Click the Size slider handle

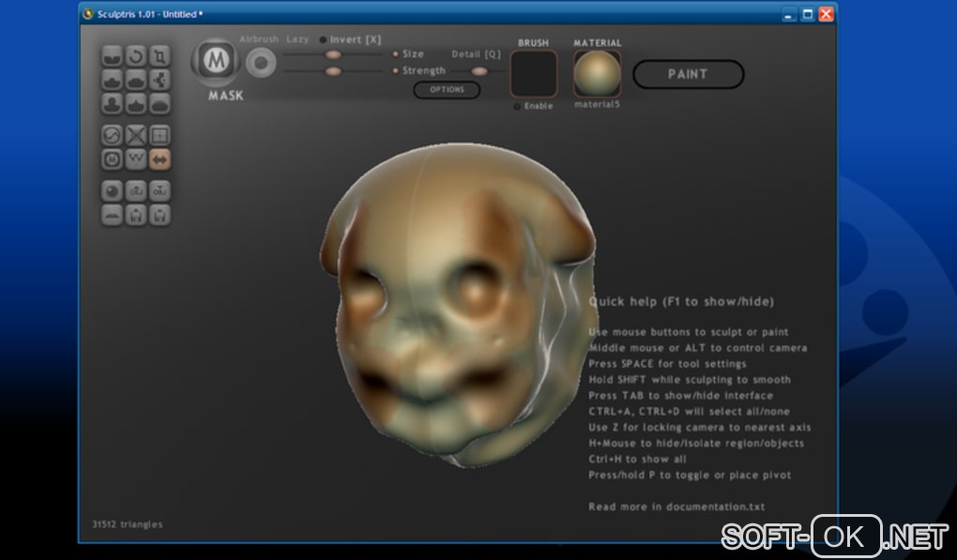pos(333,55)
